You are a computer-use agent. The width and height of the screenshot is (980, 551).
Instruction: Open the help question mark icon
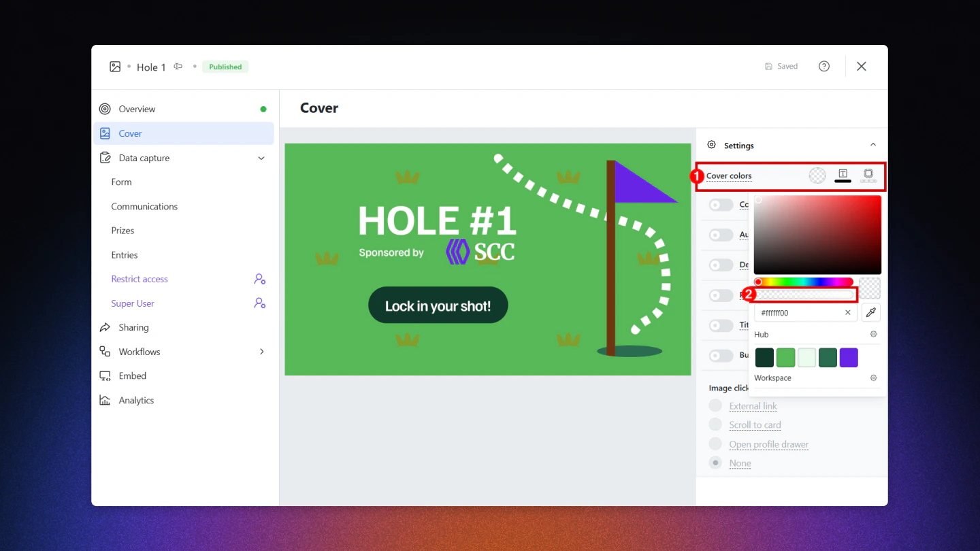(824, 66)
